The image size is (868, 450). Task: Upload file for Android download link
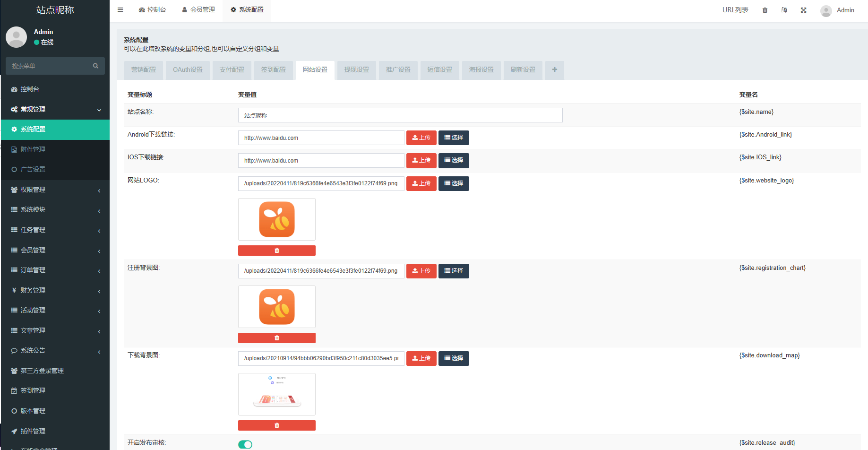[x=421, y=138]
